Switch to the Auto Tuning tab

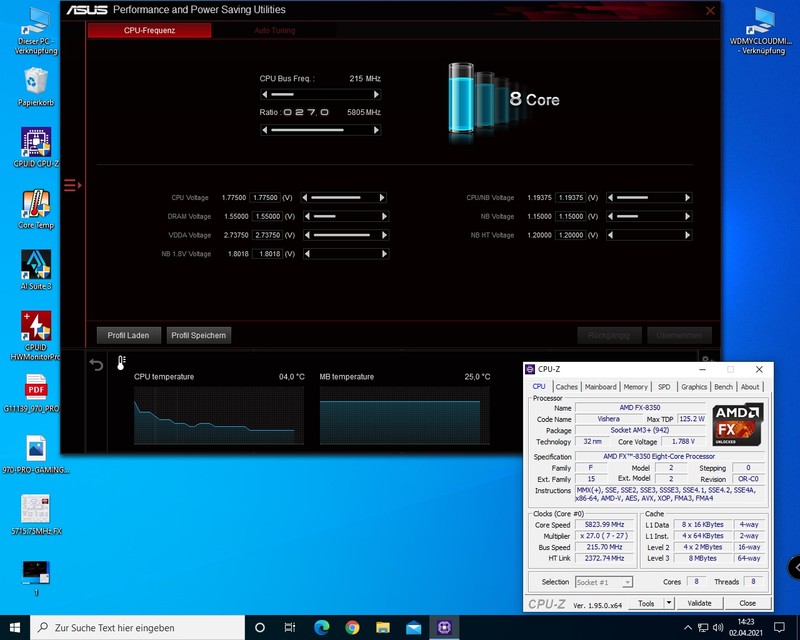(x=274, y=30)
